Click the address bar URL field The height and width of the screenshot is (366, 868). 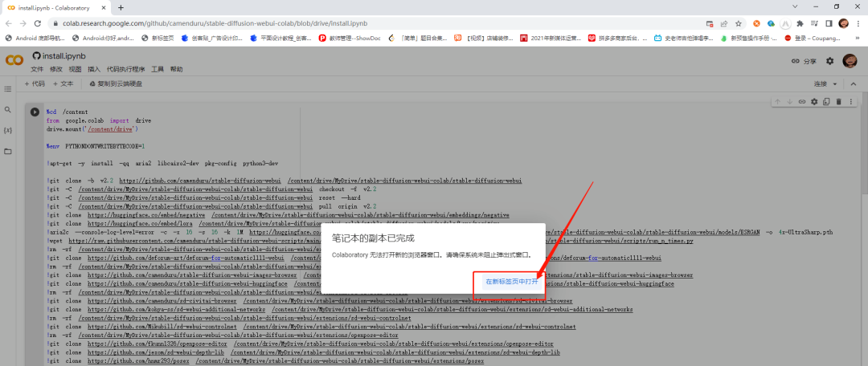(x=376, y=24)
